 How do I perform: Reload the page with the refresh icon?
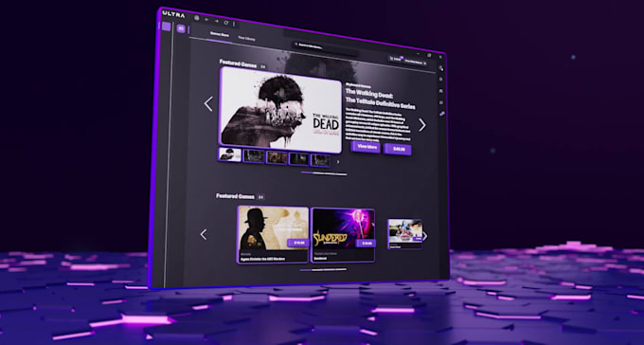(x=226, y=23)
